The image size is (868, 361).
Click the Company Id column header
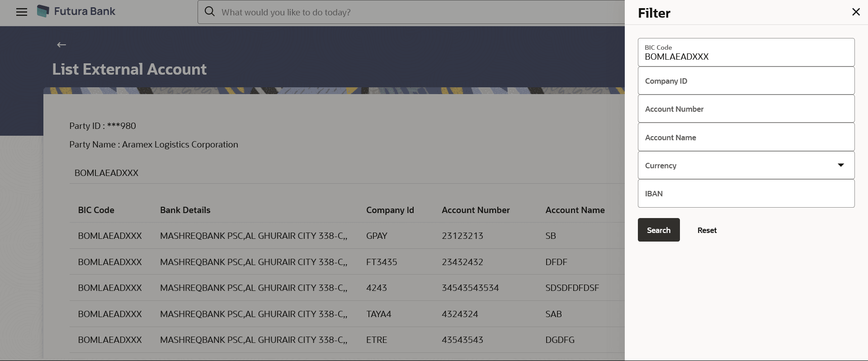tap(390, 210)
